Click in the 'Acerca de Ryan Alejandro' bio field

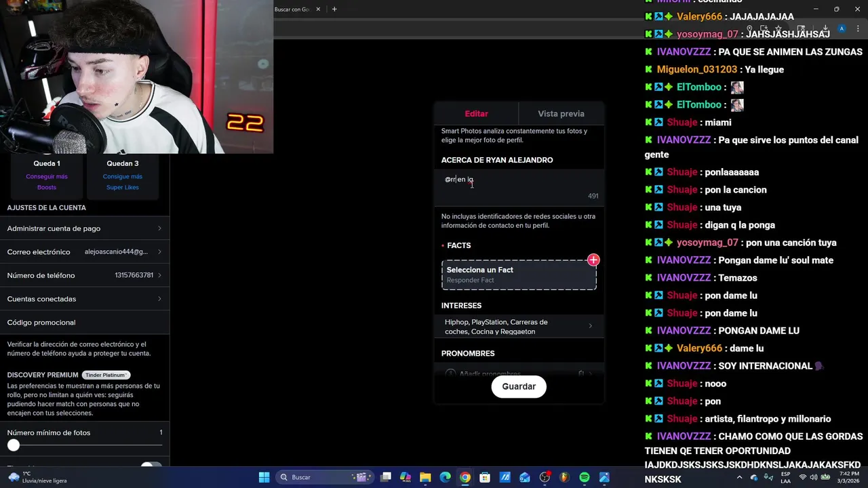pos(519,188)
